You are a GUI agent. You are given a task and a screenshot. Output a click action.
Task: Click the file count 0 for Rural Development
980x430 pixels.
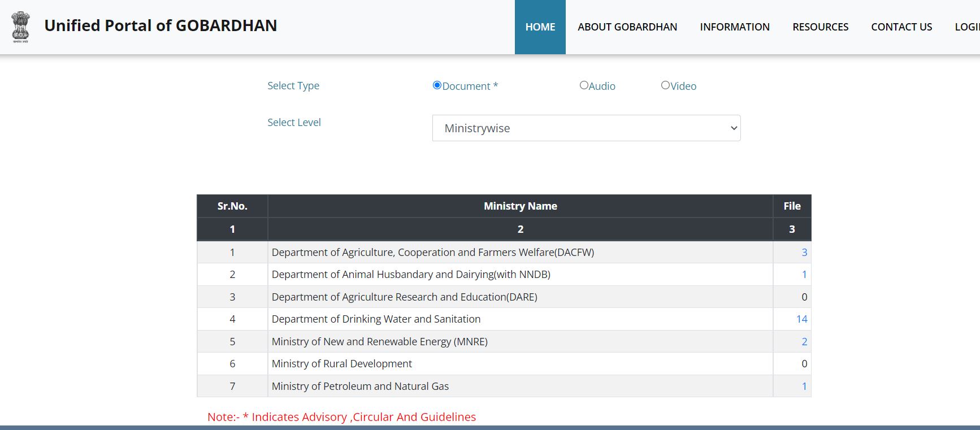[804, 364]
